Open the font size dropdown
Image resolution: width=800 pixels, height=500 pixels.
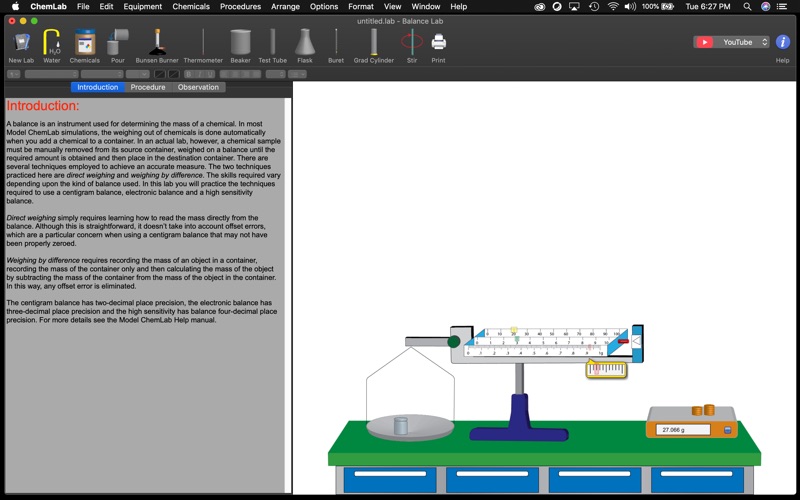click(x=138, y=74)
